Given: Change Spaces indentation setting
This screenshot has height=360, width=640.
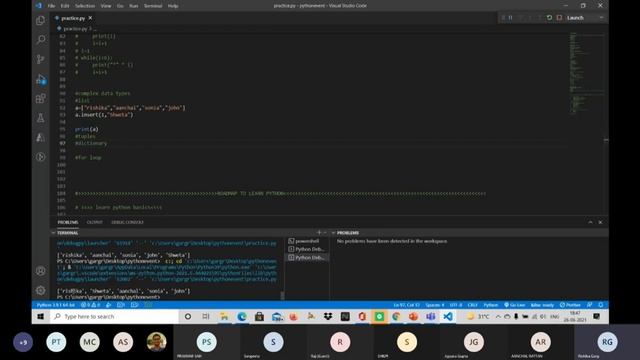Looking at the screenshot, I should (x=435, y=305).
